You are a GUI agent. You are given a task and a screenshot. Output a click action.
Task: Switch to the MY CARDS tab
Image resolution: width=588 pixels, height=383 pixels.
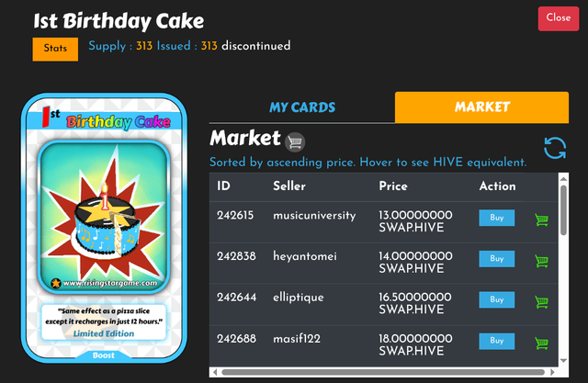(302, 107)
